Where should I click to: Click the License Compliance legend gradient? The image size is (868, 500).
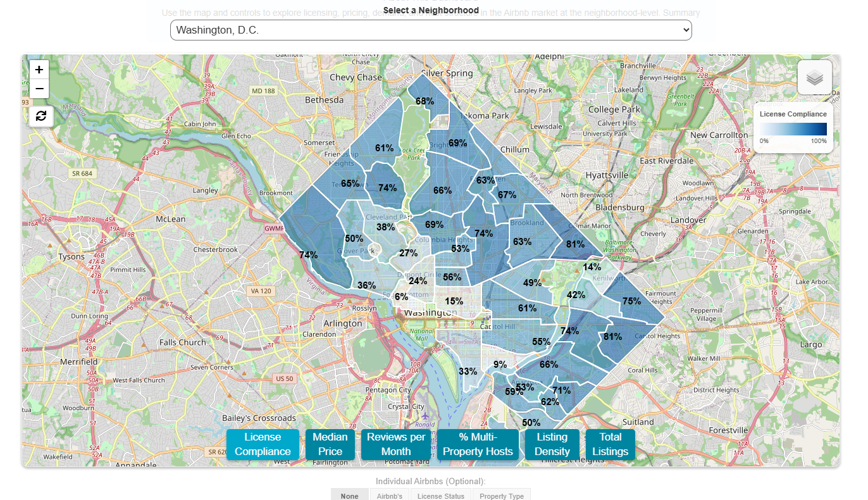click(793, 128)
